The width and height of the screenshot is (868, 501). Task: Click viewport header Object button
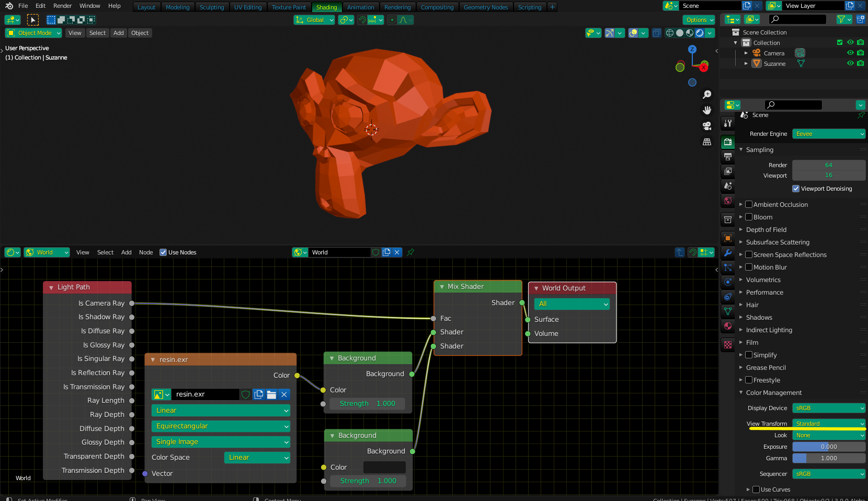140,33
